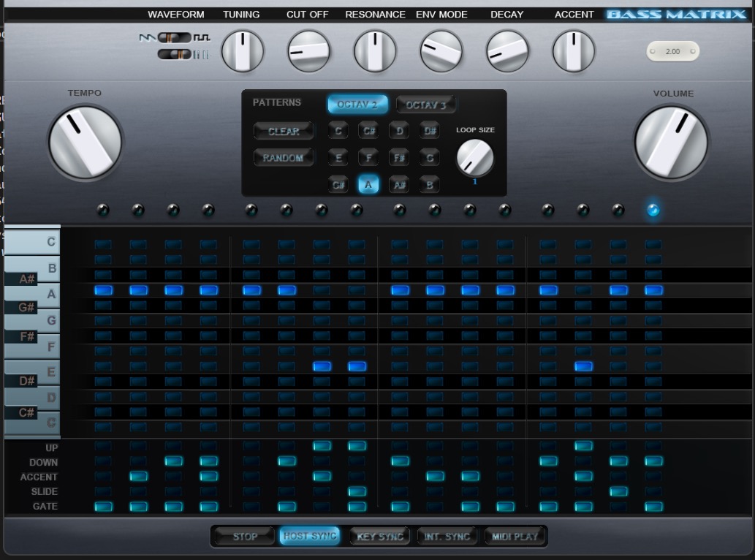Toggle the lit E note cell on step 14
This screenshot has width=755, height=560.
(583, 366)
